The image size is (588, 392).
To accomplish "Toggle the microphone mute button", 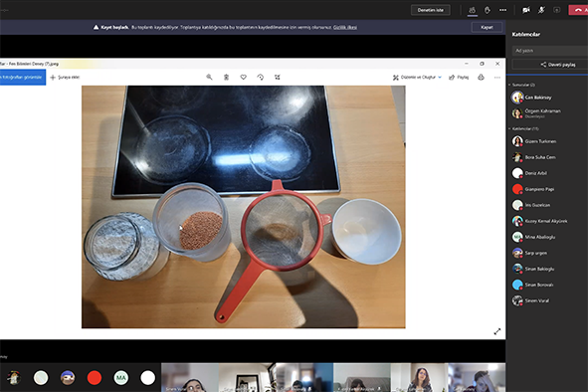I will (541, 10).
